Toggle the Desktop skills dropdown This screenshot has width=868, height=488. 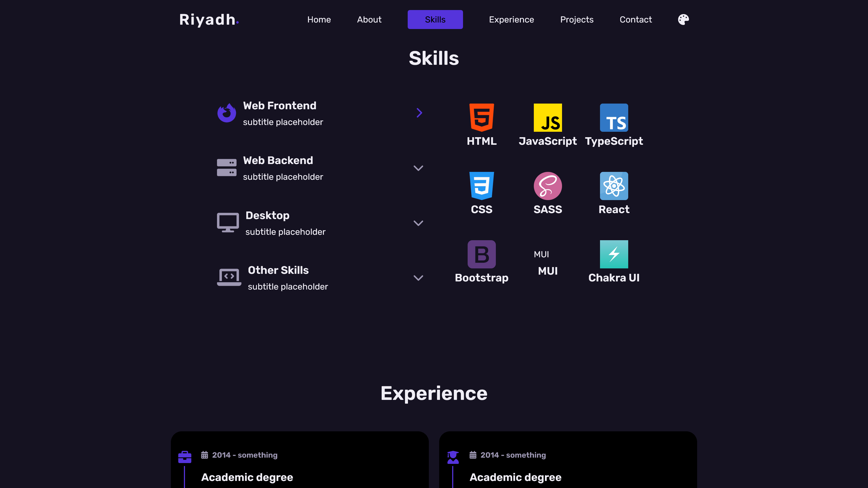click(x=419, y=222)
